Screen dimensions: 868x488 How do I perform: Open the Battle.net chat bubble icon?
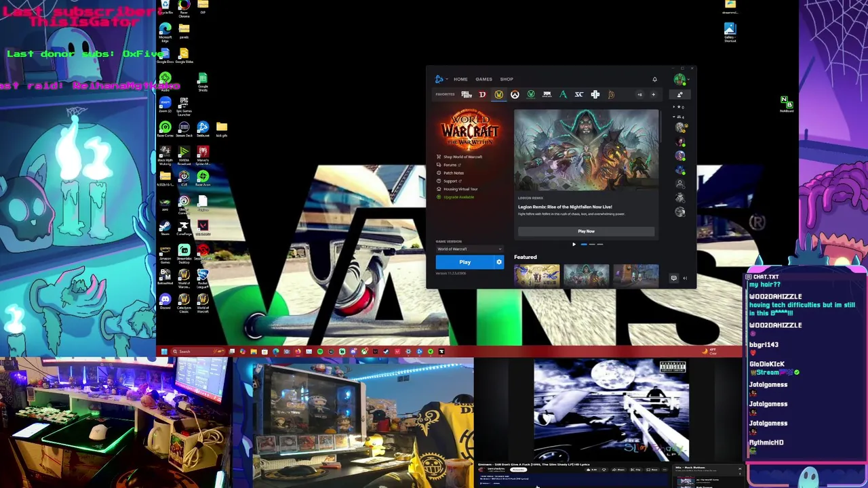673,278
